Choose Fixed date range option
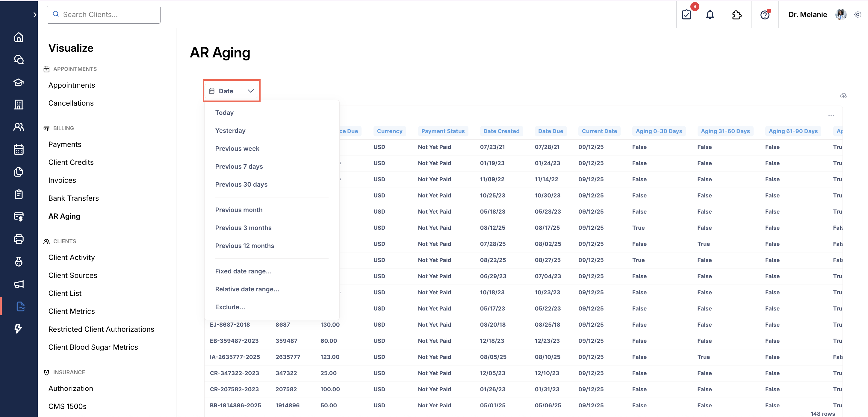 click(243, 271)
